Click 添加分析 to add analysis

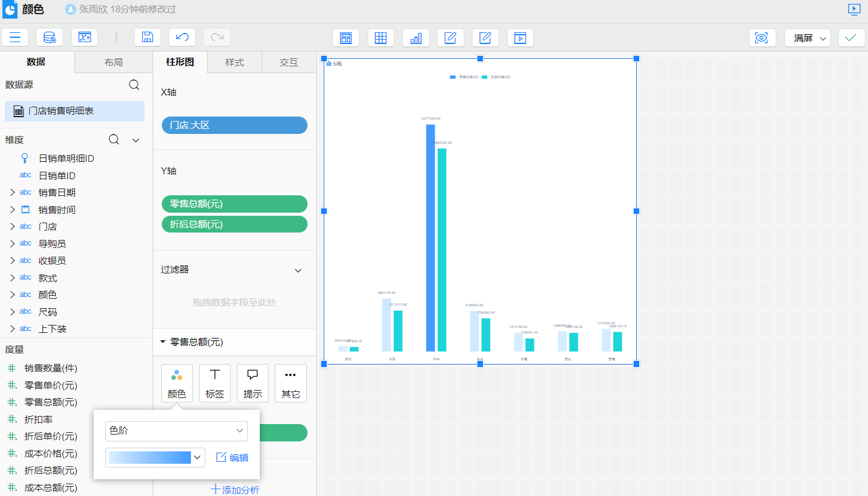(235, 490)
